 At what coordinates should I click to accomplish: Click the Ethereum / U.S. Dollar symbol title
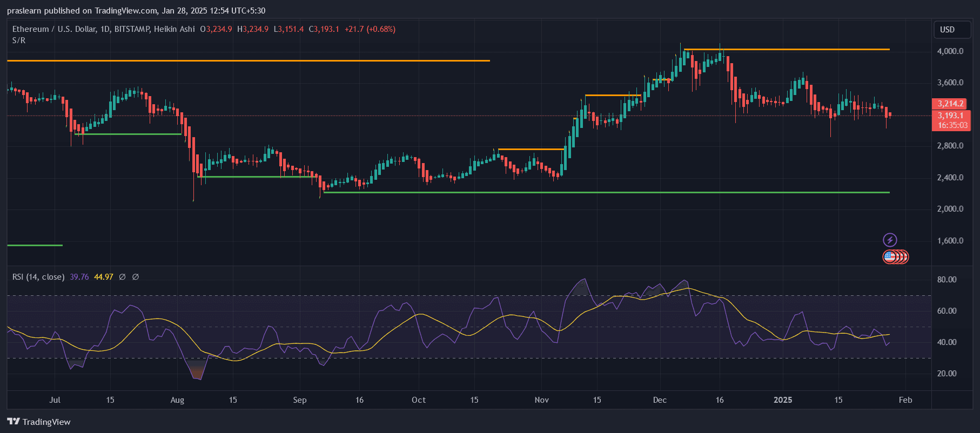(x=54, y=29)
